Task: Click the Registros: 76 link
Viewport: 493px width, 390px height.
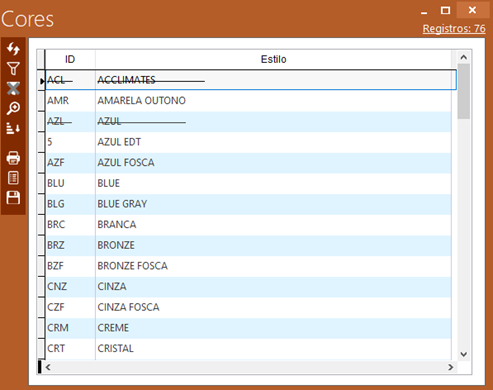Action: (454, 29)
